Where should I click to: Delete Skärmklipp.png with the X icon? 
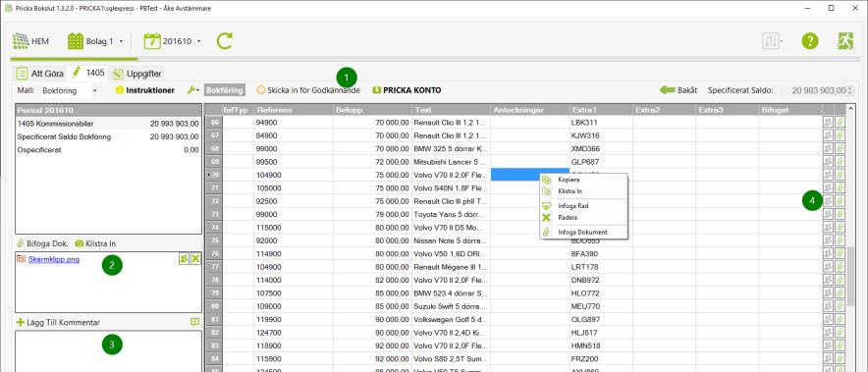click(196, 258)
